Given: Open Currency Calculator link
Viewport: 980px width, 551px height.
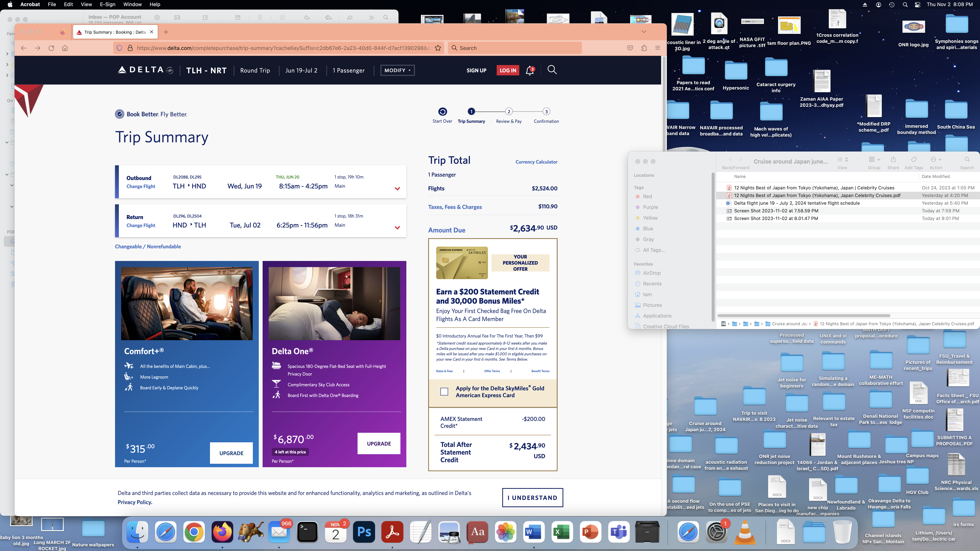Looking at the screenshot, I should (x=536, y=162).
